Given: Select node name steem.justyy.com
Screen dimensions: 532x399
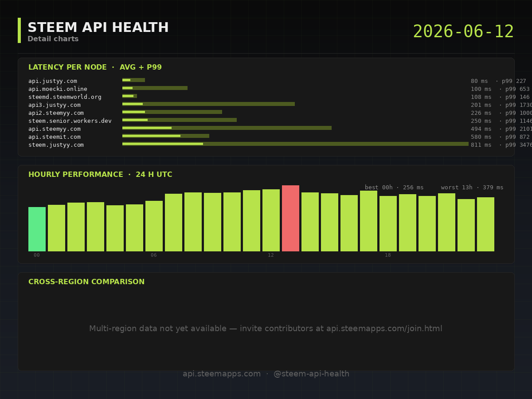Looking at the screenshot, I should (56, 145).
